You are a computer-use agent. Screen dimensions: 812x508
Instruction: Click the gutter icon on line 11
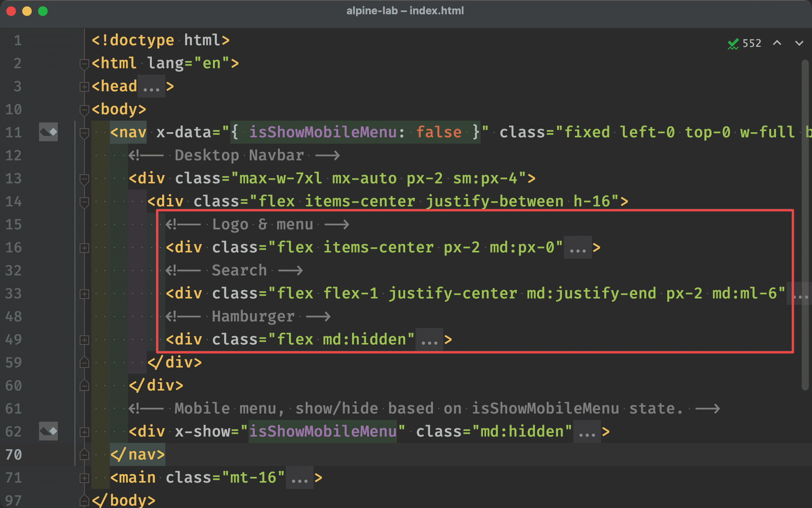48,132
